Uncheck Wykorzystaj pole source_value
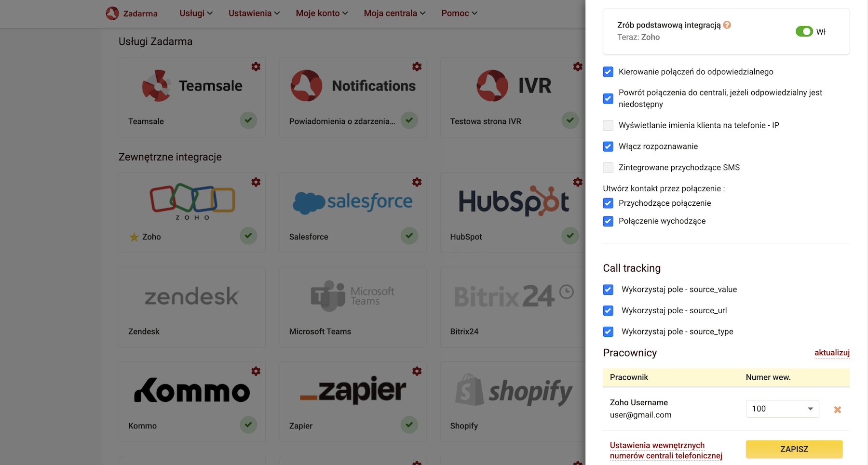Image resolution: width=868 pixels, height=465 pixels. pyautogui.click(x=608, y=290)
